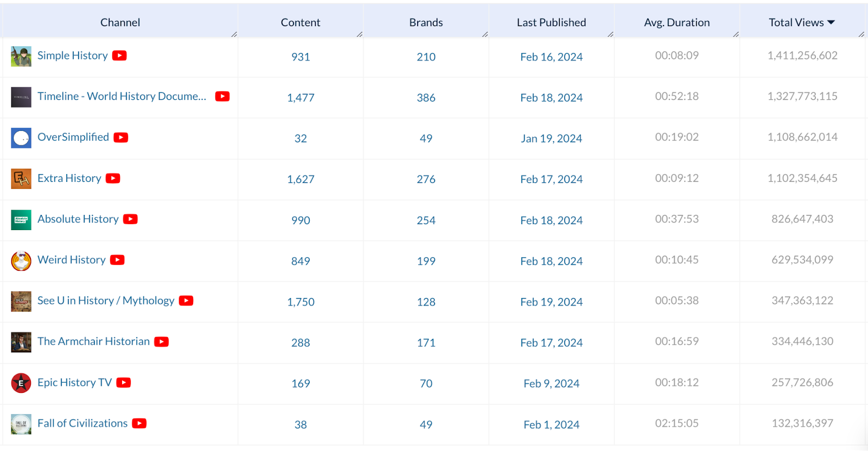Click the Last Published column header
868x451 pixels.
coord(551,22)
